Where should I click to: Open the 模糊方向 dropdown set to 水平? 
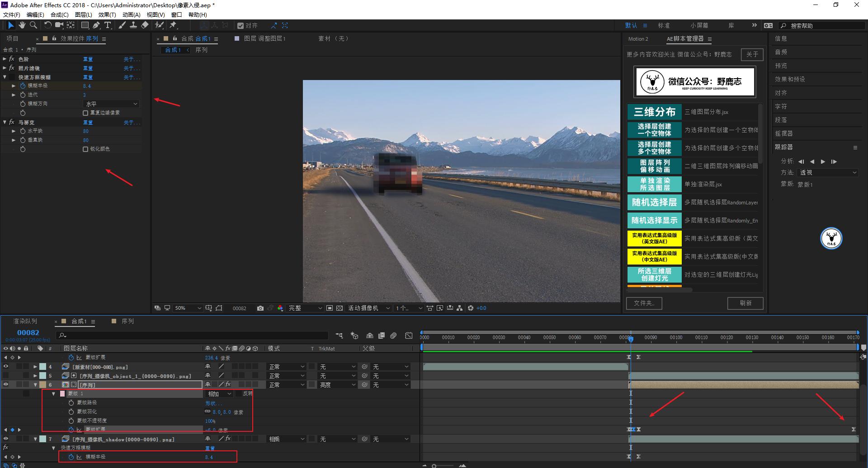(x=111, y=104)
